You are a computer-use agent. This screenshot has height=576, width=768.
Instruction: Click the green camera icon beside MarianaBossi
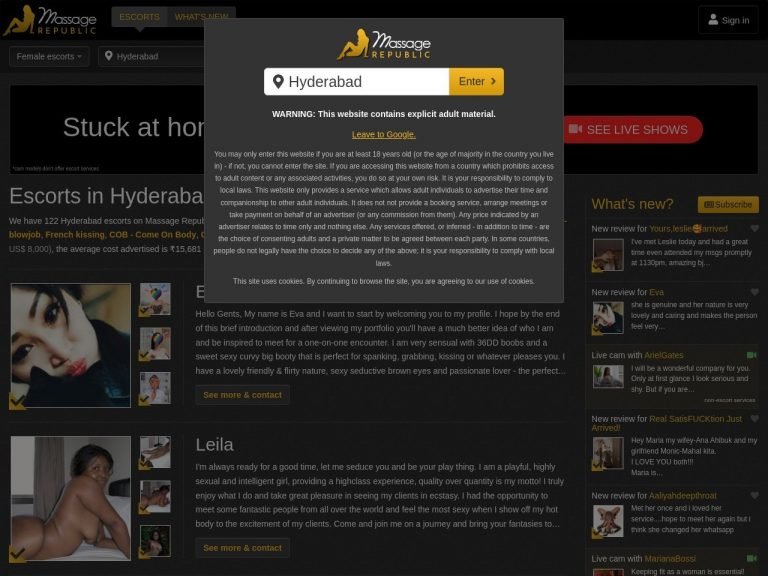(x=752, y=559)
